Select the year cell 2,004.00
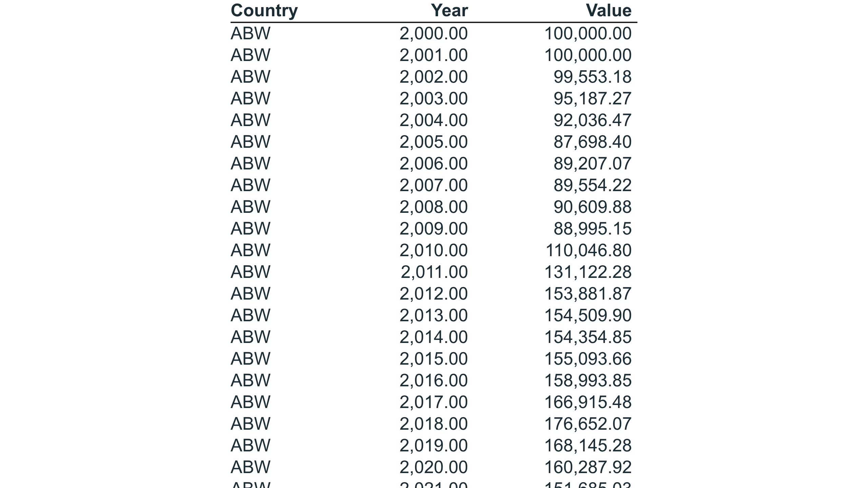The width and height of the screenshot is (868, 488). point(434,120)
